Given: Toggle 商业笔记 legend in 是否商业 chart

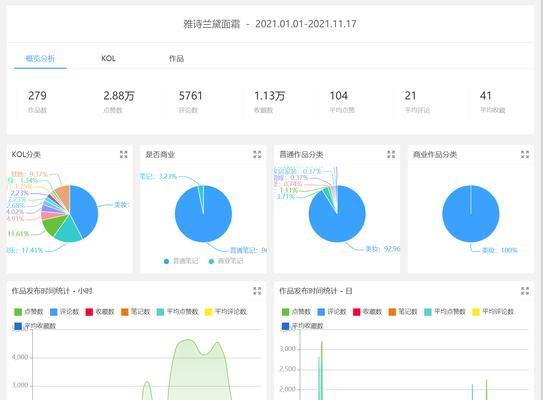Looking at the screenshot, I should [226, 261].
